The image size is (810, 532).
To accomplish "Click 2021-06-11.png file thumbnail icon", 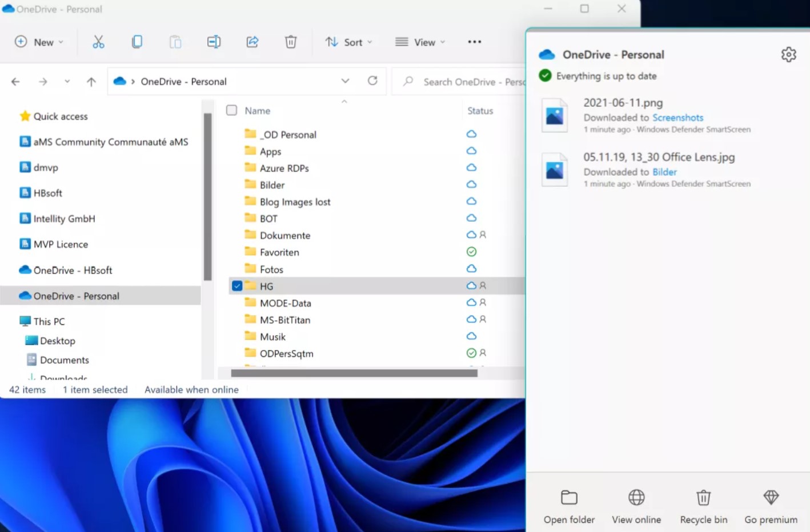I will (554, 115).
